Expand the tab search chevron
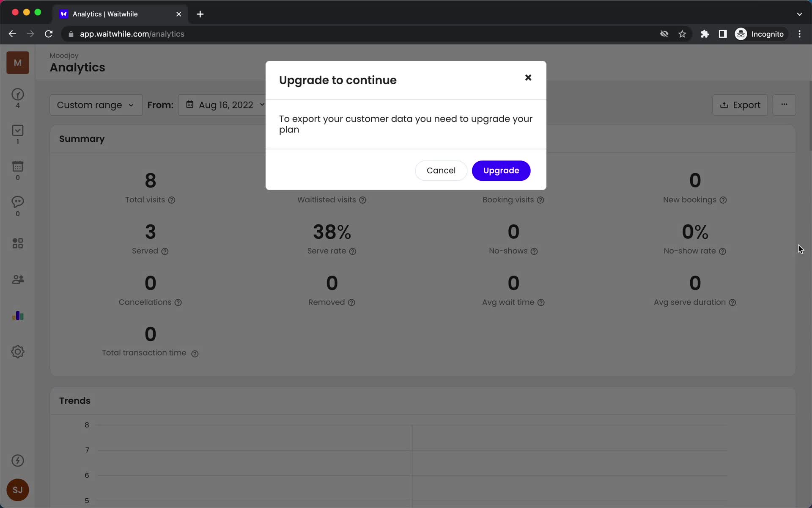 click(x=799, y=14)
